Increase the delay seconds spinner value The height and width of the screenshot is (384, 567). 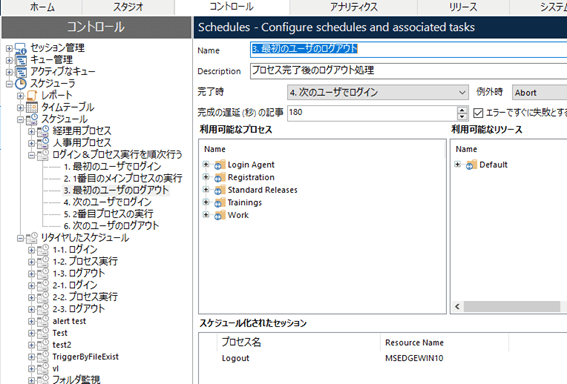462,110
